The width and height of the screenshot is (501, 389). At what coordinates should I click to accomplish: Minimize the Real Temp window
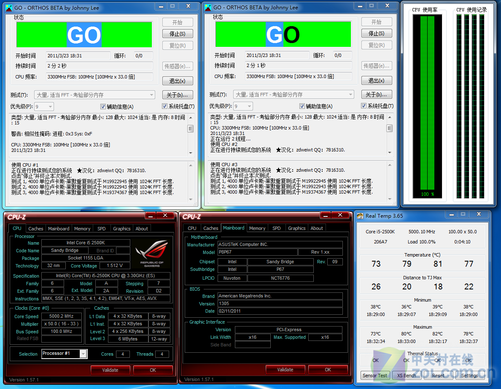(x=451, y=215)
